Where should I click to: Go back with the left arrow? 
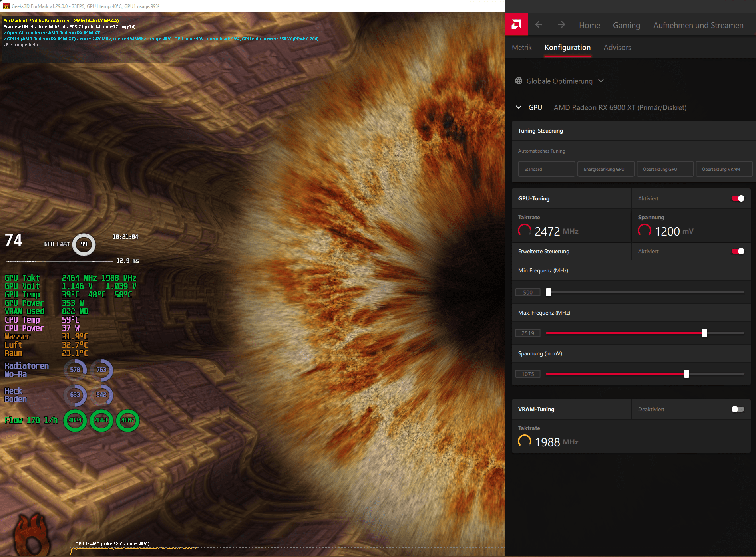point(539,25)
